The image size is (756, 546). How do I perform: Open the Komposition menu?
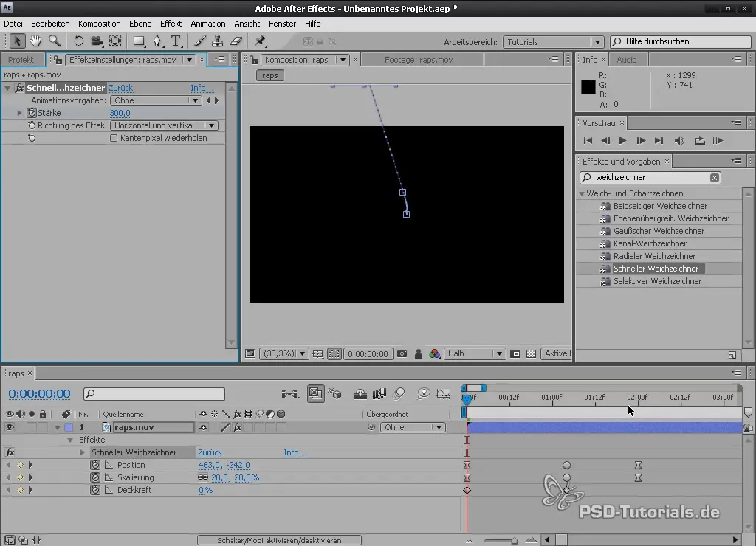pos(100,24)
